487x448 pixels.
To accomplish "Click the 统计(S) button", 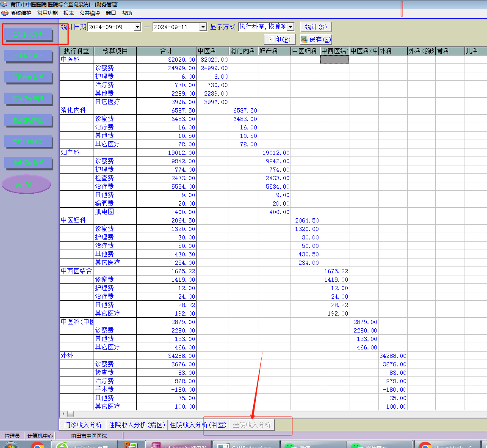I will (316, 27).
